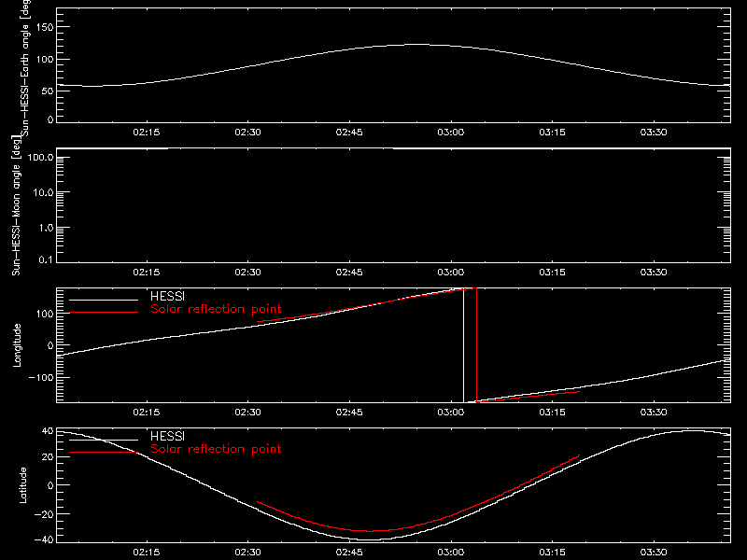747x560 pixels.
Task: Click the 1.0 tick label in Moon angle plot
Action: (x=46, y=228)
